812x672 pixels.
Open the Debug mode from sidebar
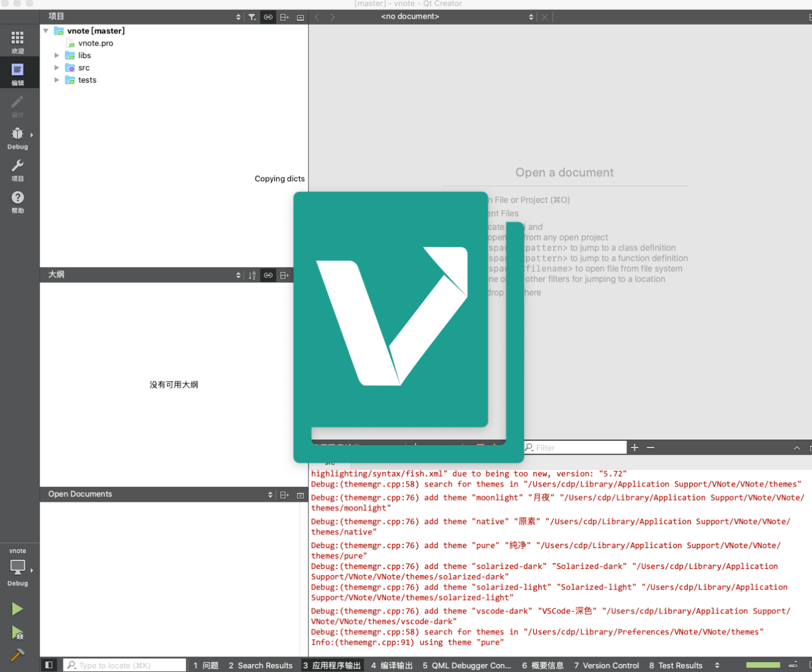click(17, 138)
